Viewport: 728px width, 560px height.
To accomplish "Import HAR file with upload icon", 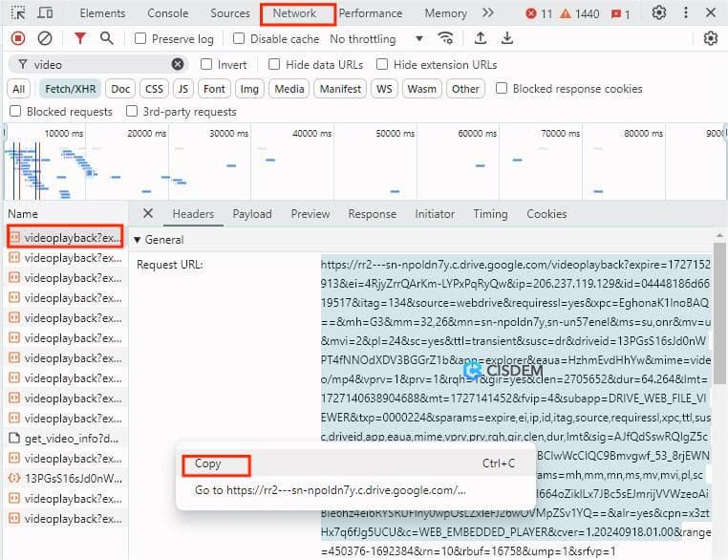I will [481, 38].
